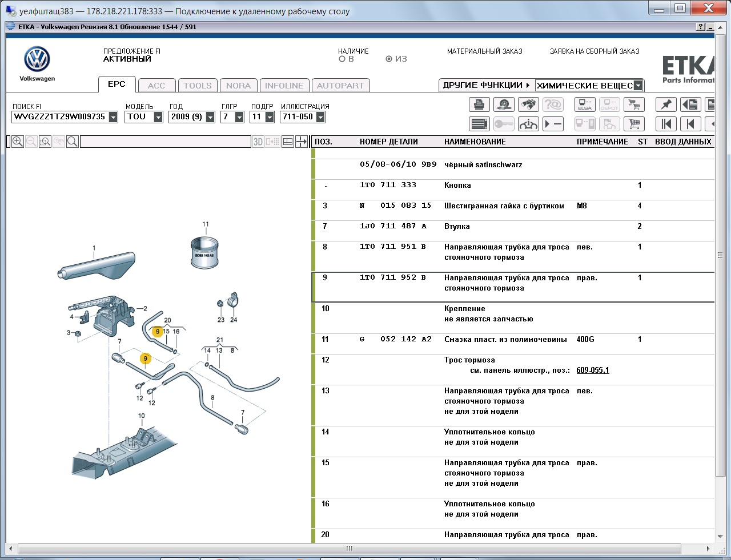
Task: Open the wheel and tyre icon tool
Action: pos(504,104)
